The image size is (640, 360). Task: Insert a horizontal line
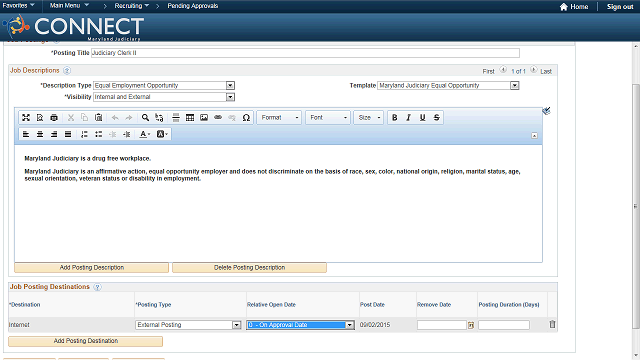point(176,118)
